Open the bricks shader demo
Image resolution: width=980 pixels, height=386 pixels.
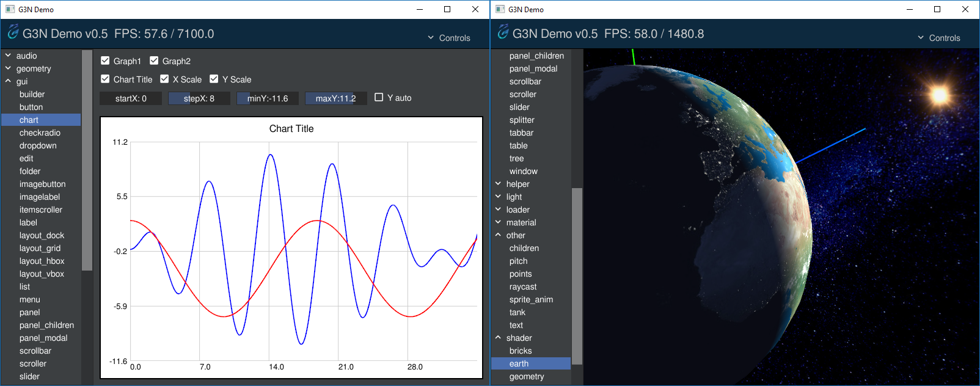531,351
